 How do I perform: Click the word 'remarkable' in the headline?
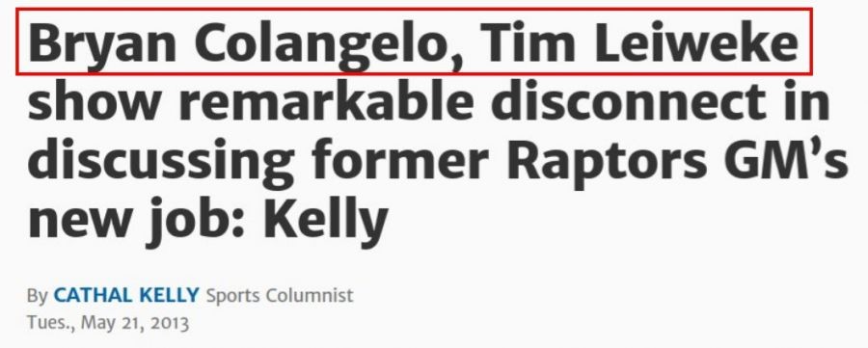pyautogui.click(x=326, y=100)
